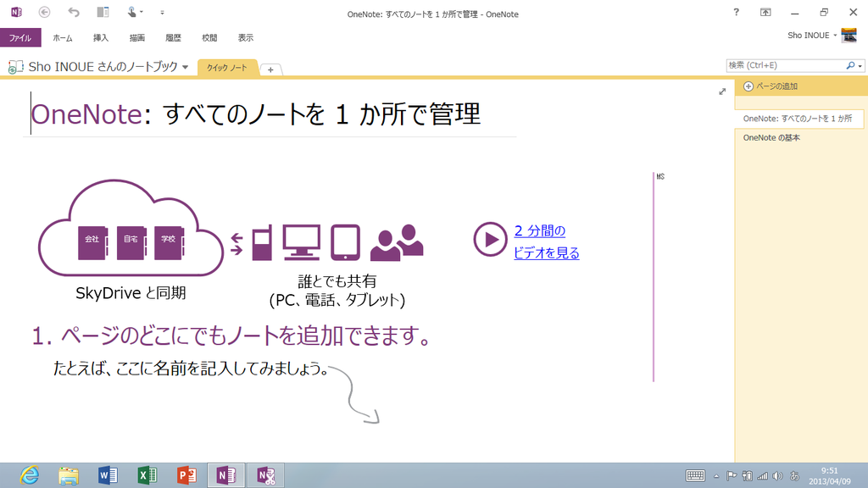The height and width of the screenshot is (488, 868).
Task: Switch to OneNote taskbar button
Action: point(225,475)
